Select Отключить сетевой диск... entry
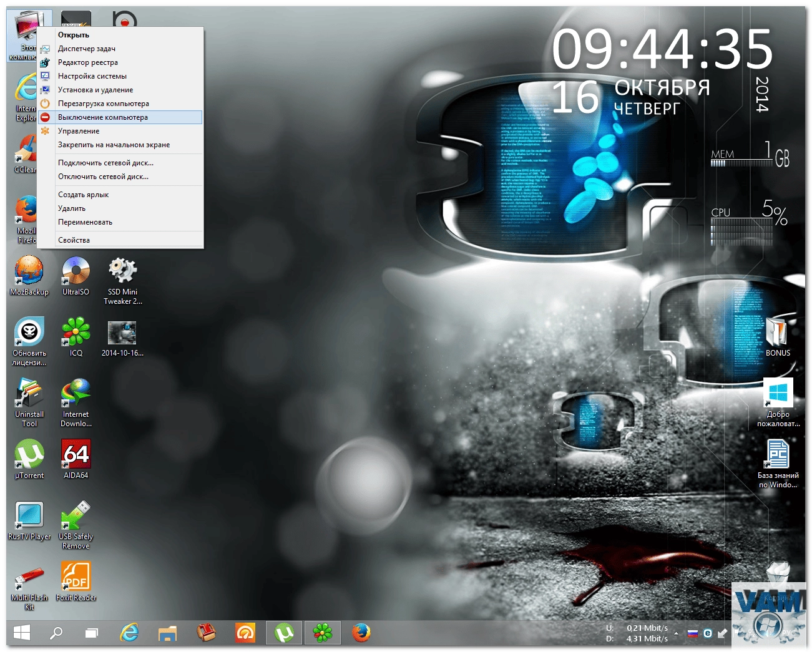812x652 pixels. tap(120, 177)
